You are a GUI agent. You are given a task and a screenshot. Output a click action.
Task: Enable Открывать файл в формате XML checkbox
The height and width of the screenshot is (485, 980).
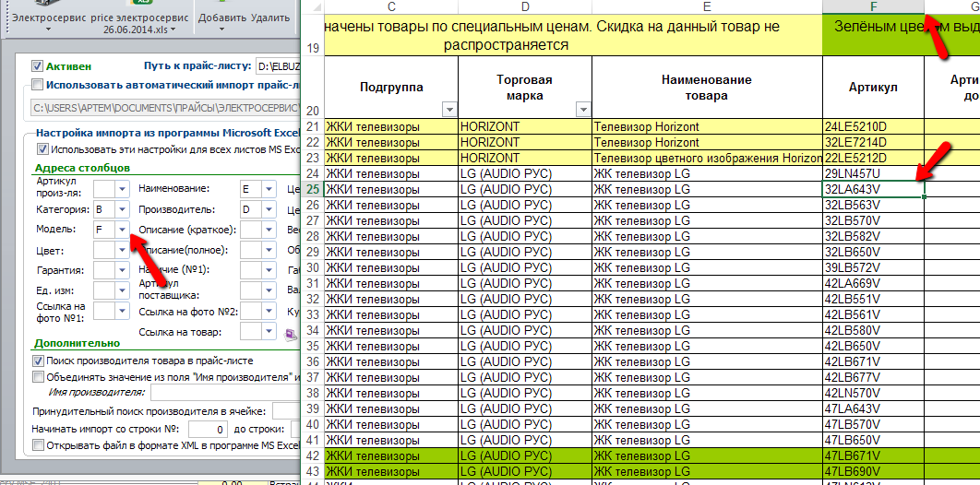point(38,445)
